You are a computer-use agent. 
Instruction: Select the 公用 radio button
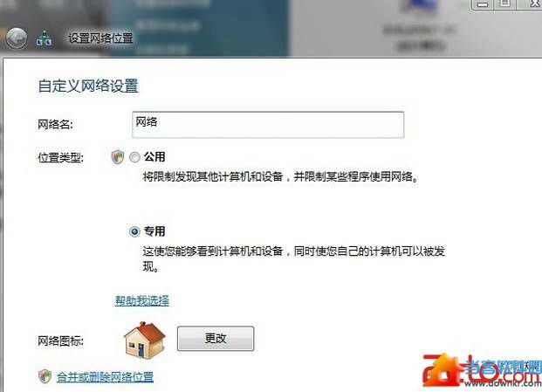pyautogui.click(x=134, y=157)
